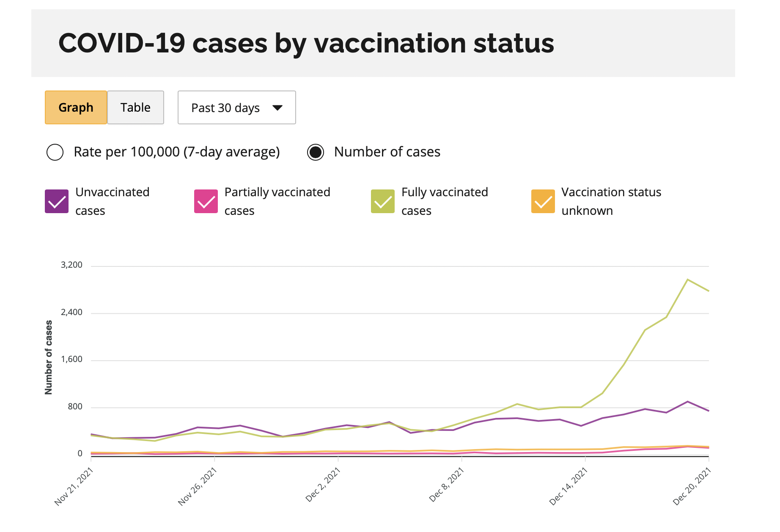The height and width of the screenshot is (532, 780).
Task: Switch to the Graph tab
Action: pos(76,107)
